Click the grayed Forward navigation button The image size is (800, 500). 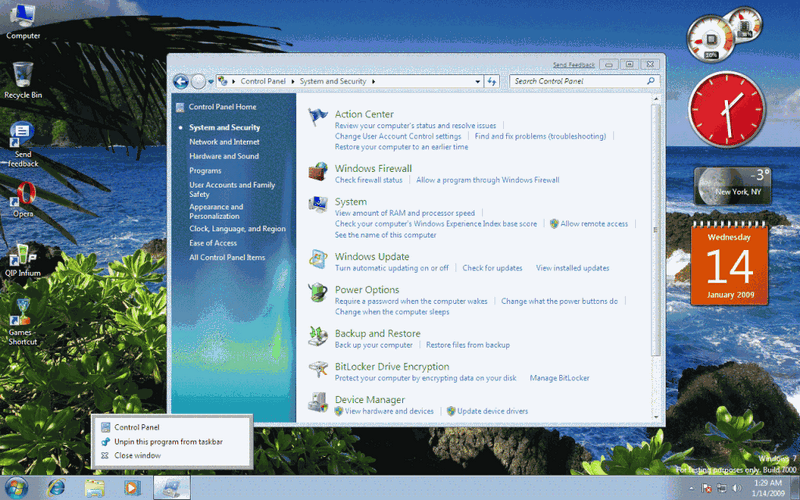198,81
